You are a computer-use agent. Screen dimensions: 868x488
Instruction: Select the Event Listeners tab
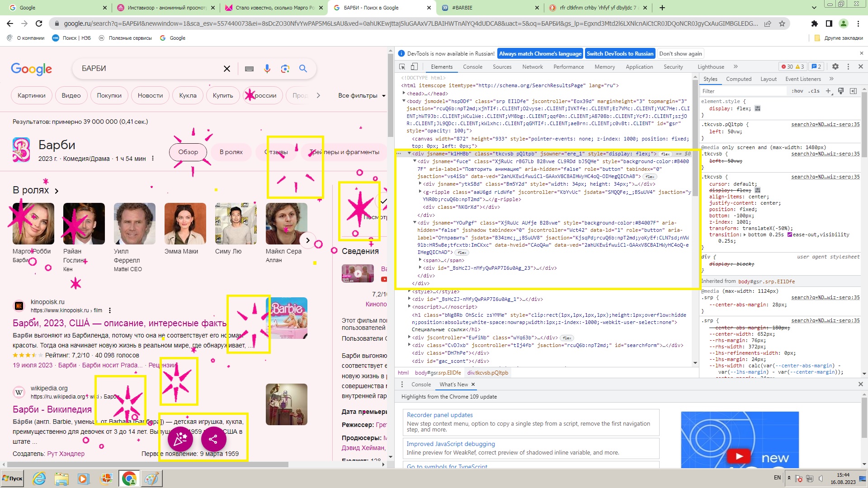coord(803,79)
